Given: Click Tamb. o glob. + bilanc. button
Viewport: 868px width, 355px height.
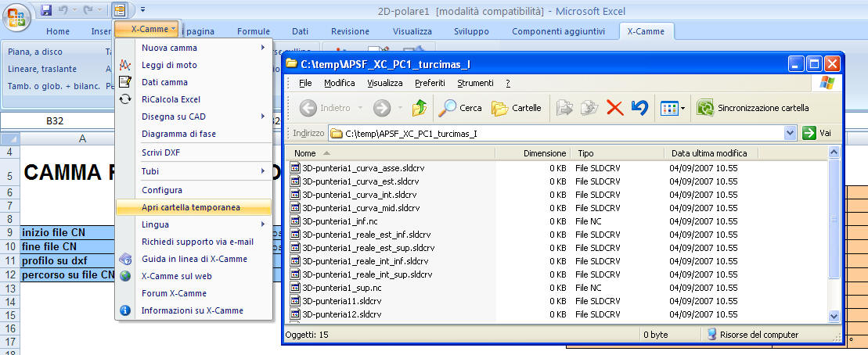Looking at the screenshot, I should (54, 86).
